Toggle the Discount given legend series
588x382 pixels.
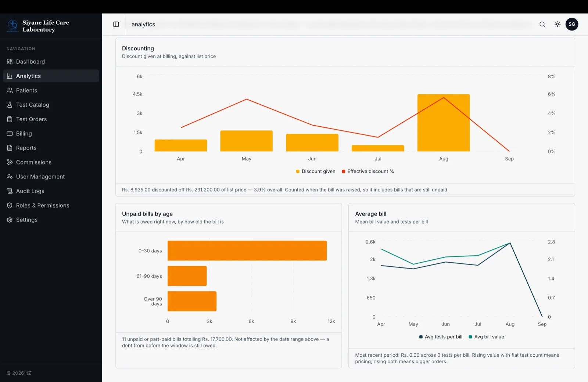316,172
